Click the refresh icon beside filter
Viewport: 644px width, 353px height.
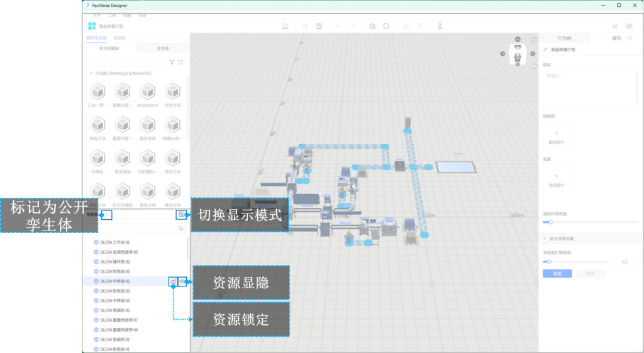(180, 62)
